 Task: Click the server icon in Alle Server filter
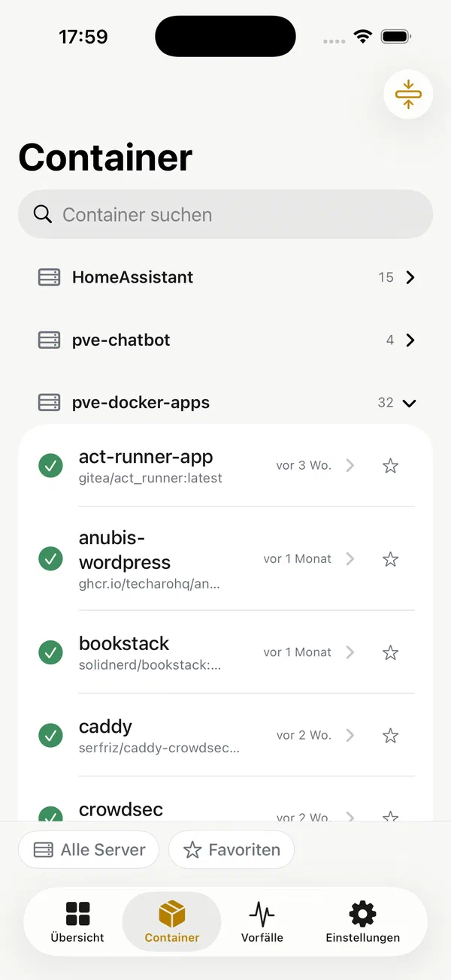tap(44, 850)
